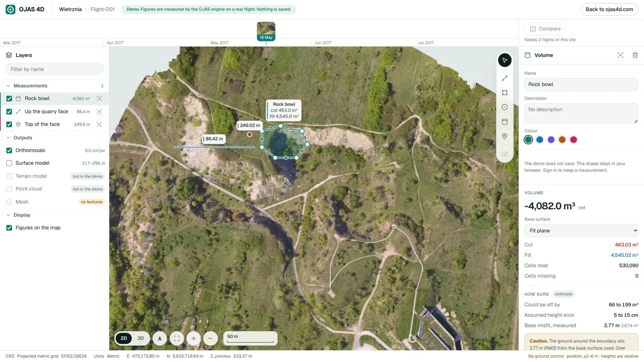Collapse the Measurements section
The height and width of the screenshot is (362, 644).
[x=8, y=86]
